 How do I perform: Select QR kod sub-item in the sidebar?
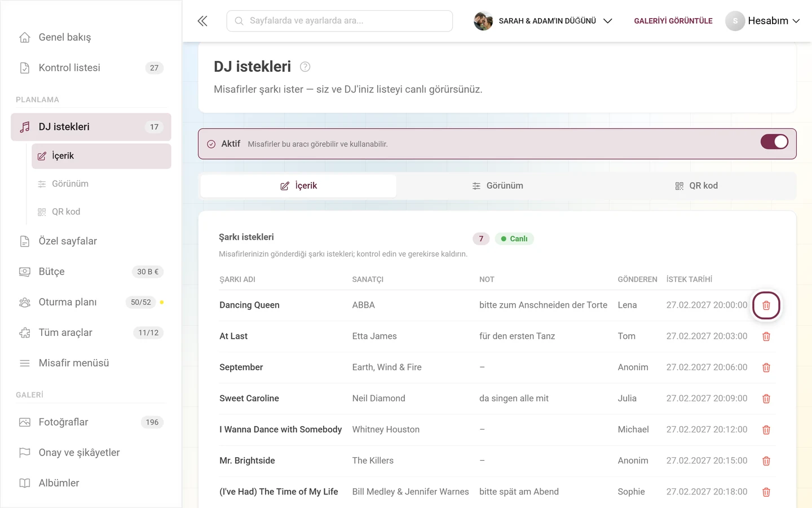tap(101, 212)
